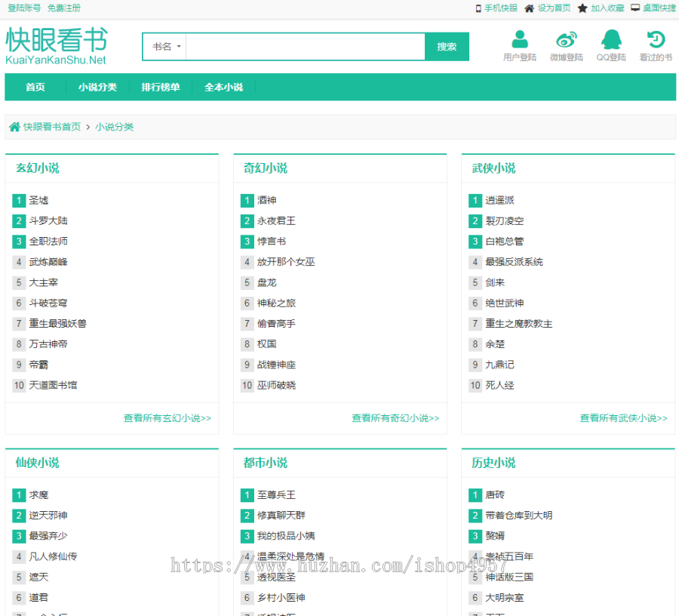The image size is (679, 616).
Task: Open the novel 斗罗大陆
Action: 48,221
